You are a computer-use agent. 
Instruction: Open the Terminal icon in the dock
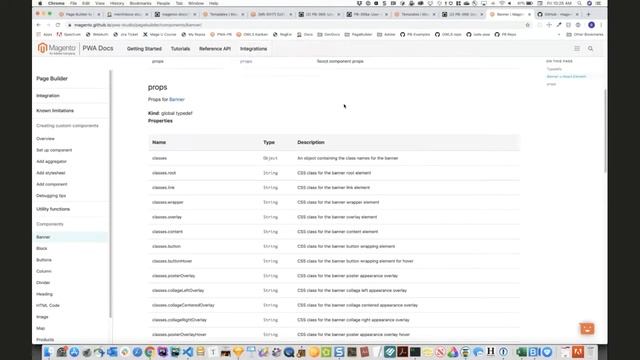[x=415, y=352]
